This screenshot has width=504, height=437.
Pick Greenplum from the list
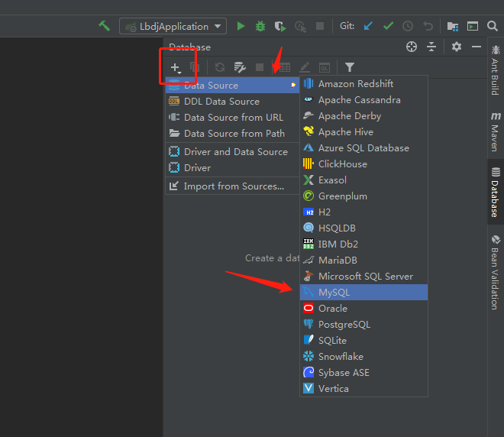point(363,196)
